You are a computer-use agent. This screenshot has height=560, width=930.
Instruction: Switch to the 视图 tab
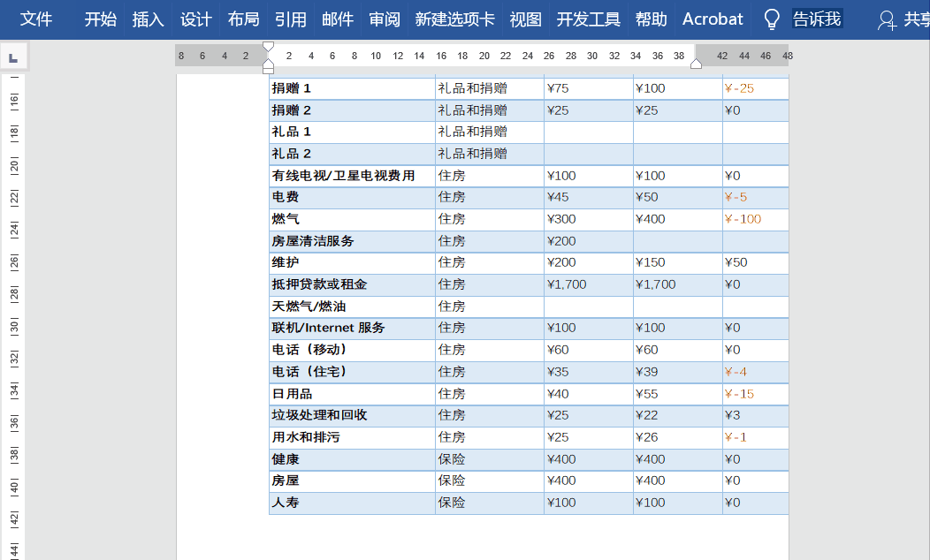point(525,19)
